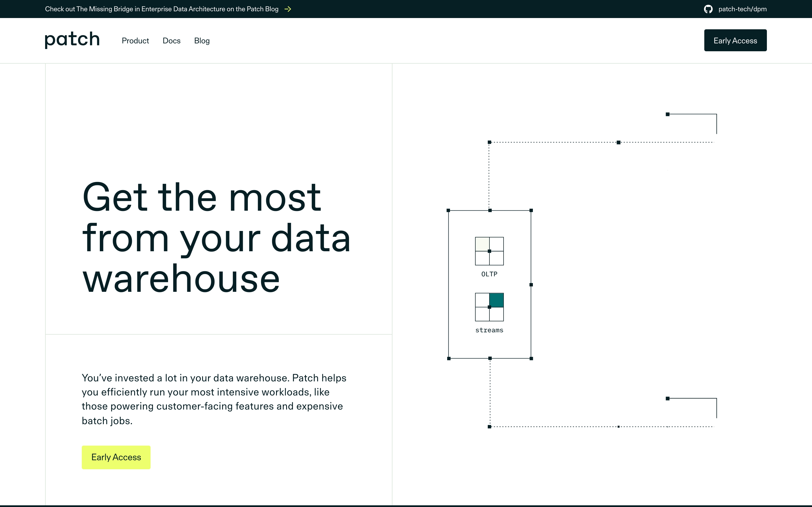
Task: Open The Missing Bridge blog announcement link
Action: pos(162,9)
